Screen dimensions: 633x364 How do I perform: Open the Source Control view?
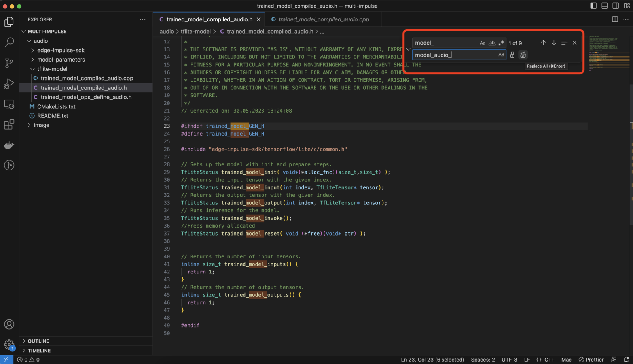click(x=9, y=62)
